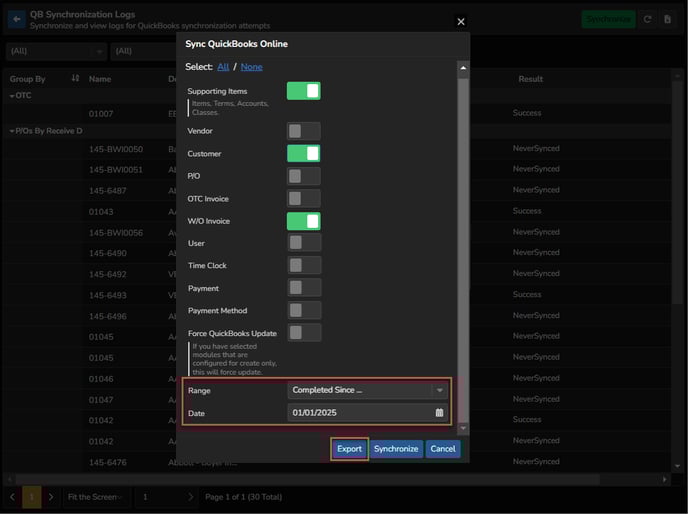Enable the Payment Method toggle

tap(304, 310)
